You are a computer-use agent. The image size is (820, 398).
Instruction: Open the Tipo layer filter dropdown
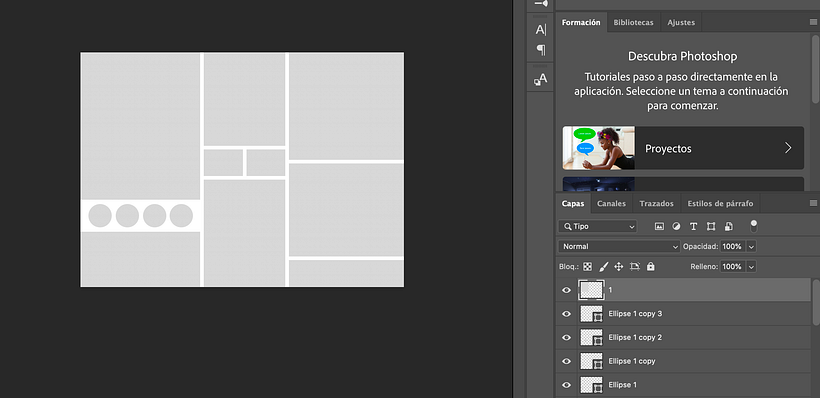click(x=598, y=226)
